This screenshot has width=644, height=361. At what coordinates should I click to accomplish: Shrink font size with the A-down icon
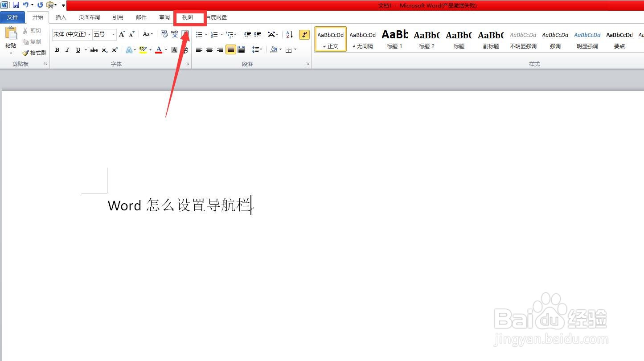[x=131, y=34]
